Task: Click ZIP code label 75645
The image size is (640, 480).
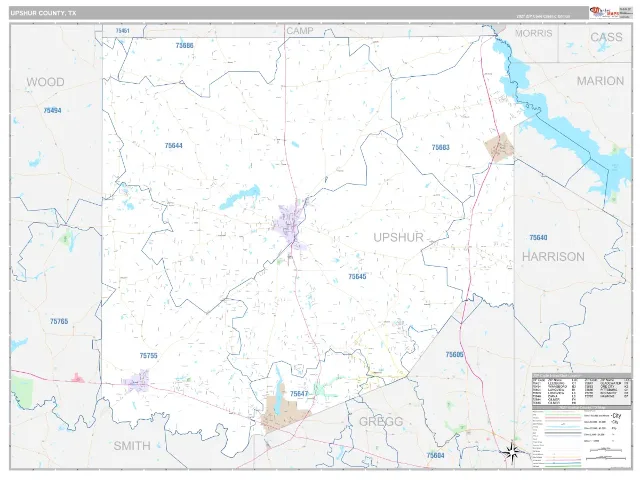Action: point(357,277)
